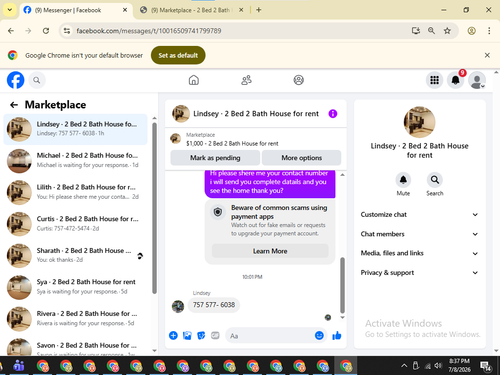The image size is (500, 375).
Task: Click Set as default button
Action: [x=178, y=55]
